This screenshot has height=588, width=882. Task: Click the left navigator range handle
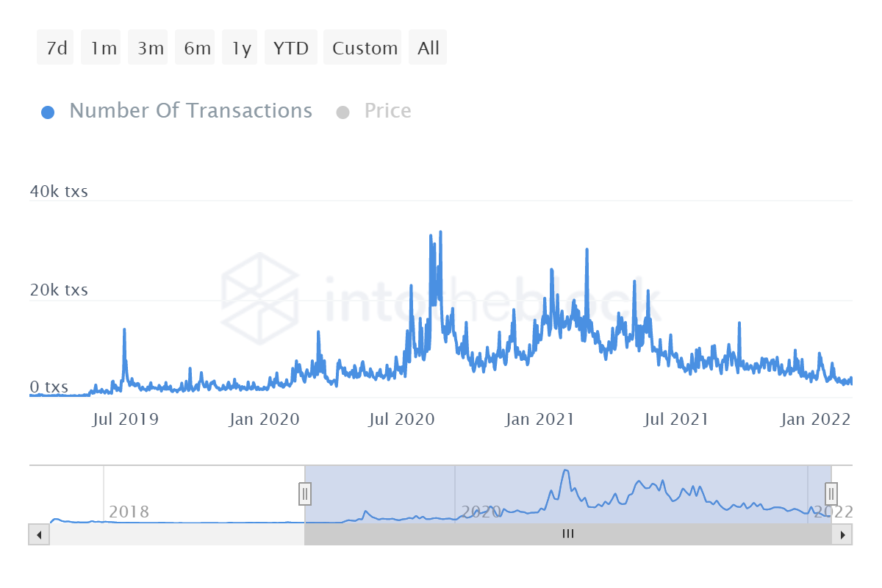click(305, 493)
